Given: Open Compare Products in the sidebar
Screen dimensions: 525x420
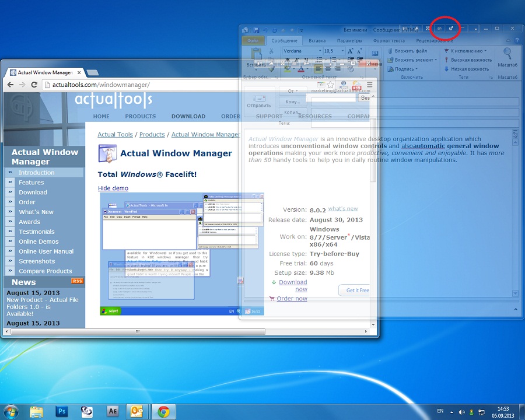Looking at the screenshot, I should pyautogui.click(x=45, y=271).
